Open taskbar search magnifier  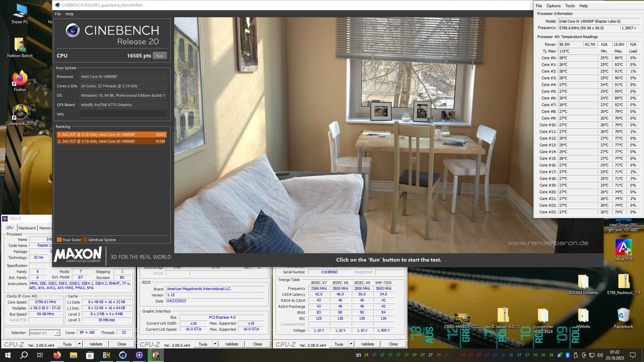(24, 355)
